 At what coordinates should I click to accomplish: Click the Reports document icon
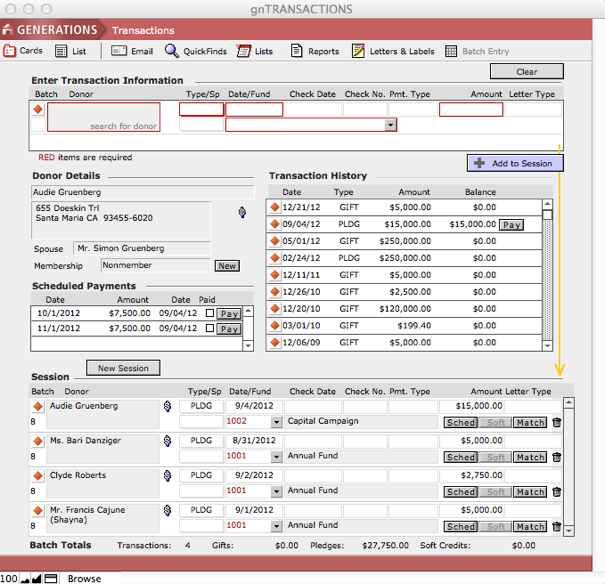point(296,51)
